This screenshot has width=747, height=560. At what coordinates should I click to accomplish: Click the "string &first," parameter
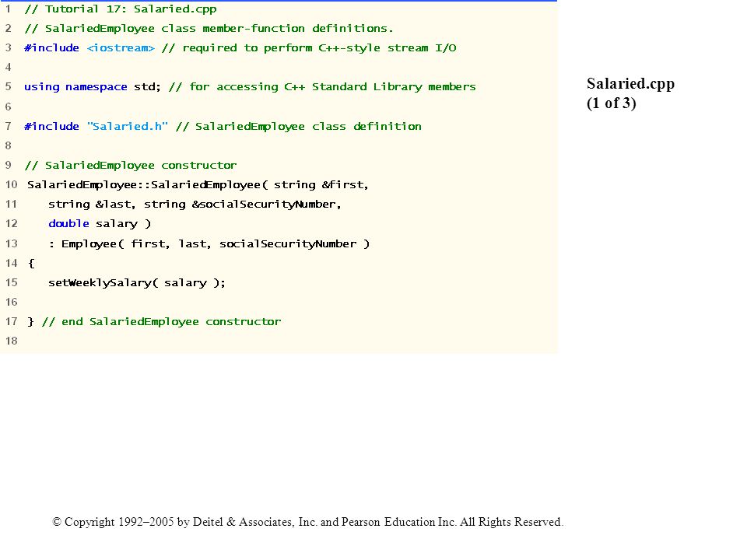pos(321,185)
